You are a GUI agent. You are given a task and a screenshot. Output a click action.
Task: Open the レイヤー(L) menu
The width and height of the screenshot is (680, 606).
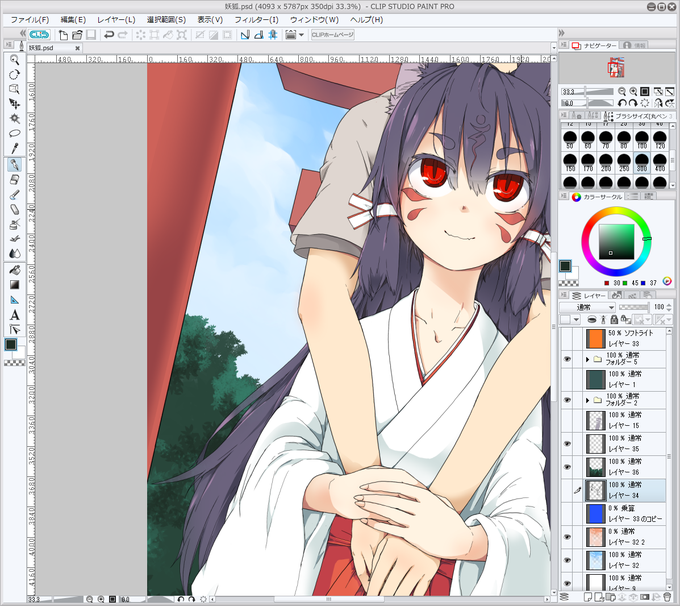tap(116, 20)
